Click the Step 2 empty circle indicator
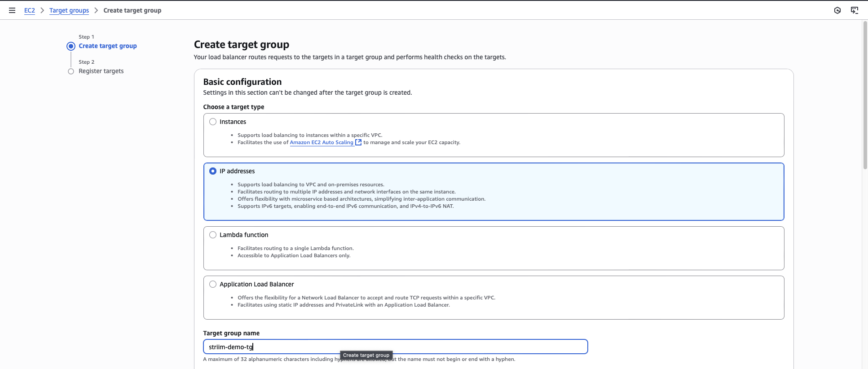This screenshot has height=369, width=868. [71, 71]
